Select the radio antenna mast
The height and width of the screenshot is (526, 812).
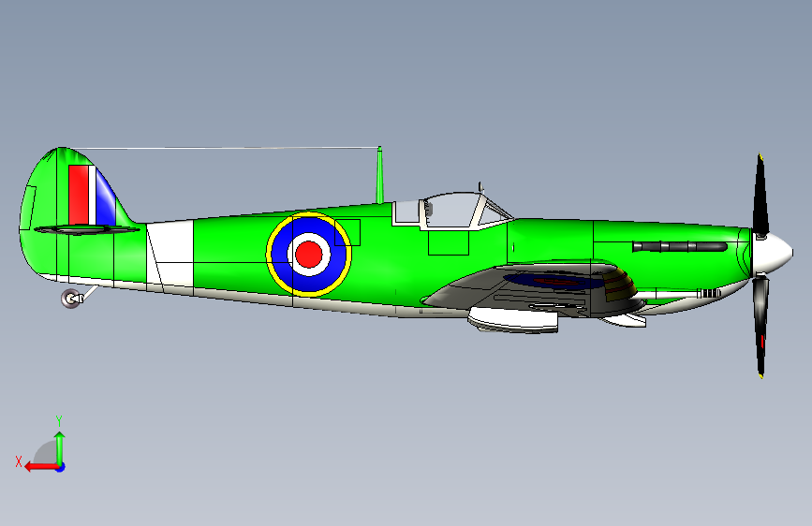pos(379,175)
